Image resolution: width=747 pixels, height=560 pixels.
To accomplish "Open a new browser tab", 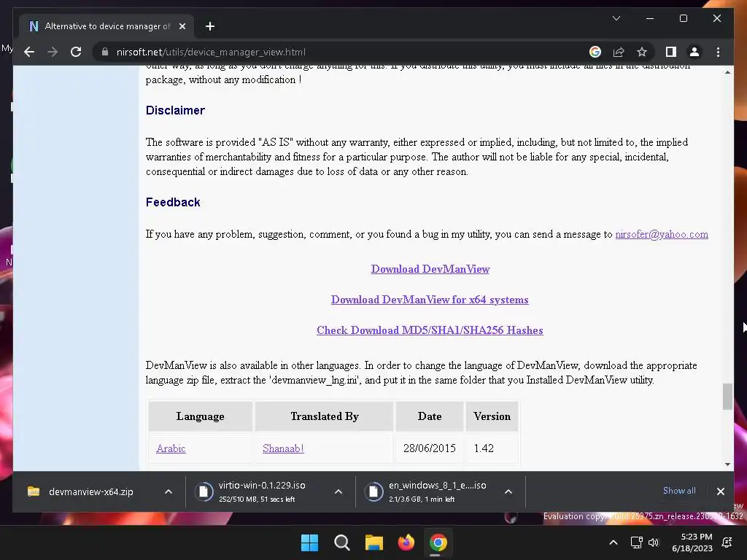I will [x=209, y=26].
